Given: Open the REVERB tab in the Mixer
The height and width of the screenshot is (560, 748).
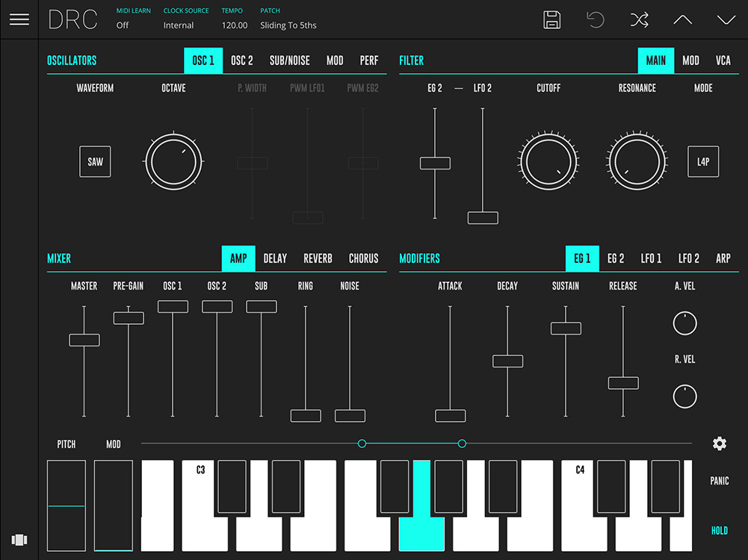Looking at the screenshot, I should coord(318,258).
